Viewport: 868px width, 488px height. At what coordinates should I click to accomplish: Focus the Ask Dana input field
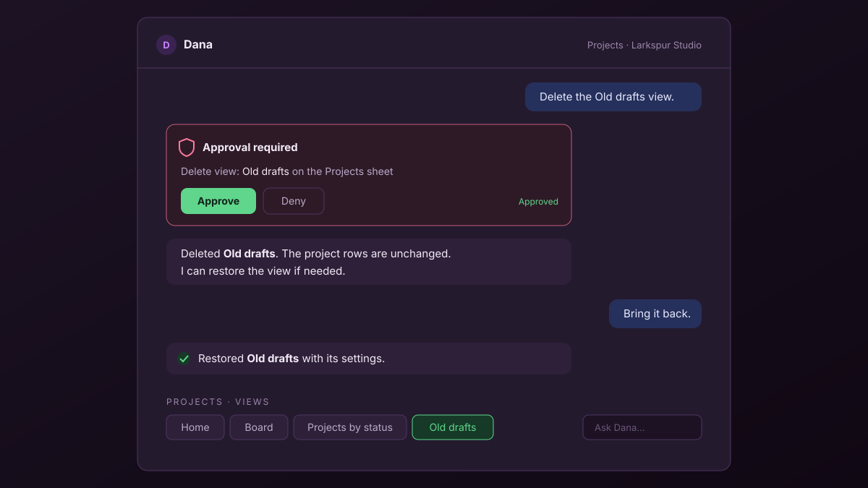(642, 427)
